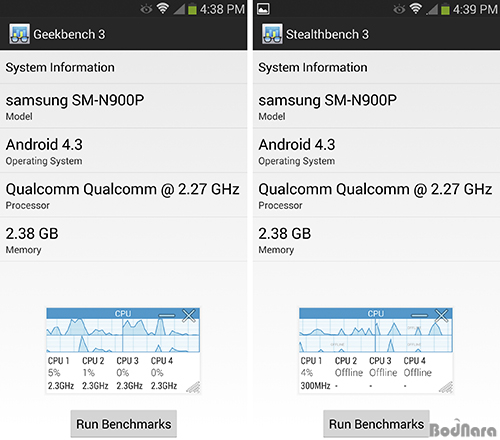The width and height of the screenshot is (500, 440).
Task: Tap samsung SM-N900P Model row in Geekbench
Action: [124, 106]
